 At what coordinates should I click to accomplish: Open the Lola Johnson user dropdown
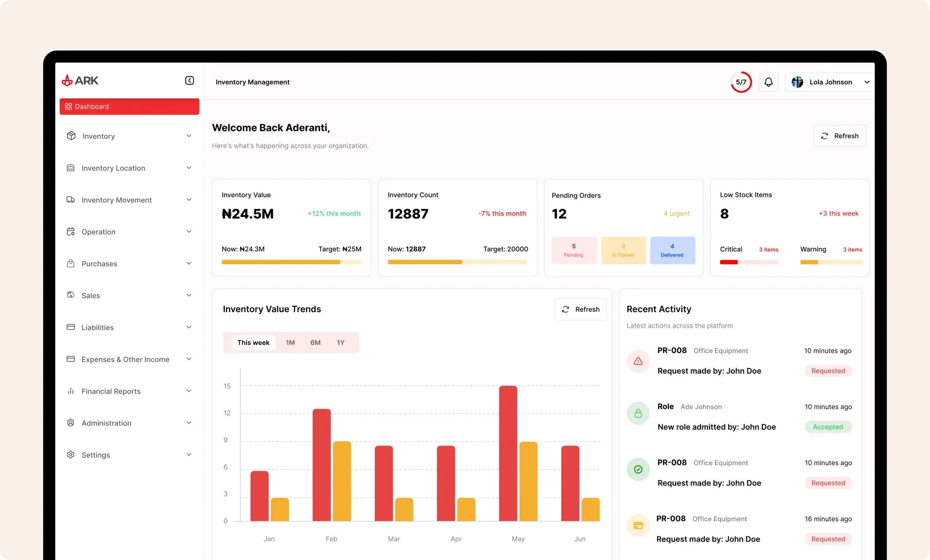(x=830, y=82)
